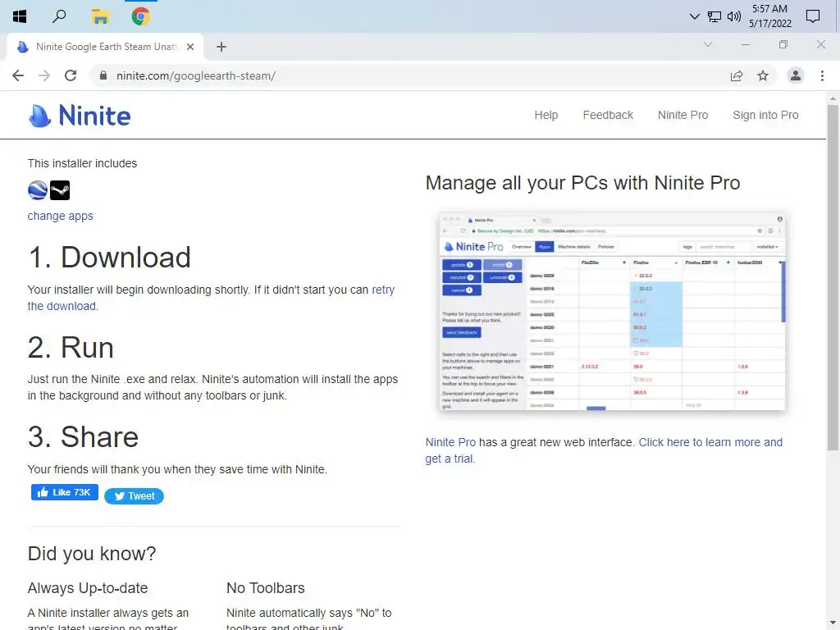
Task: Retry the download via link
Action: tap(383, 290)
